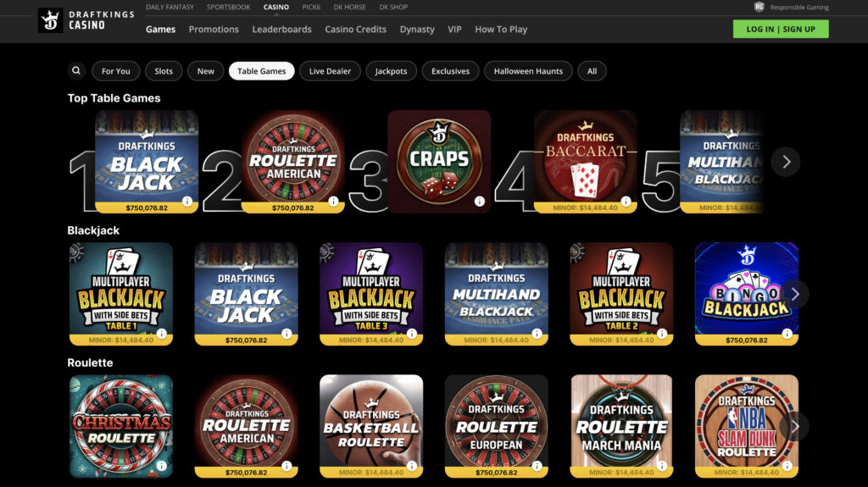The image size is (868, 487).
Task: Open info icon on top Roulette American tile
Action: click(333, 202)
